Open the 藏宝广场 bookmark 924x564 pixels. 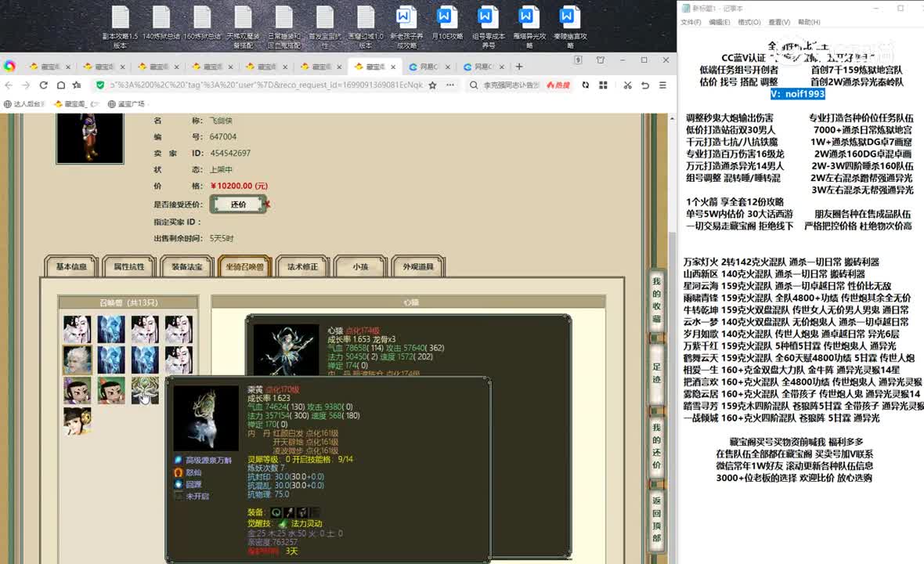127,103
